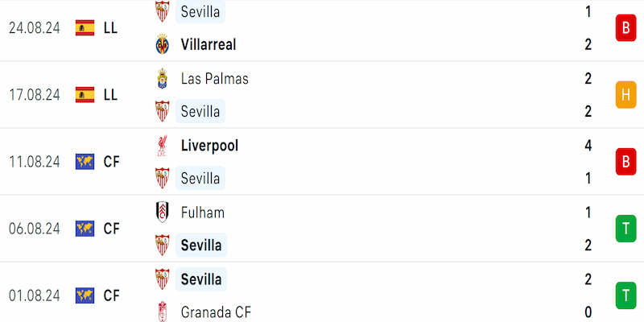
Task: Open the Villarreal team link
Action: pyautogui.click(x=208, y=44)
